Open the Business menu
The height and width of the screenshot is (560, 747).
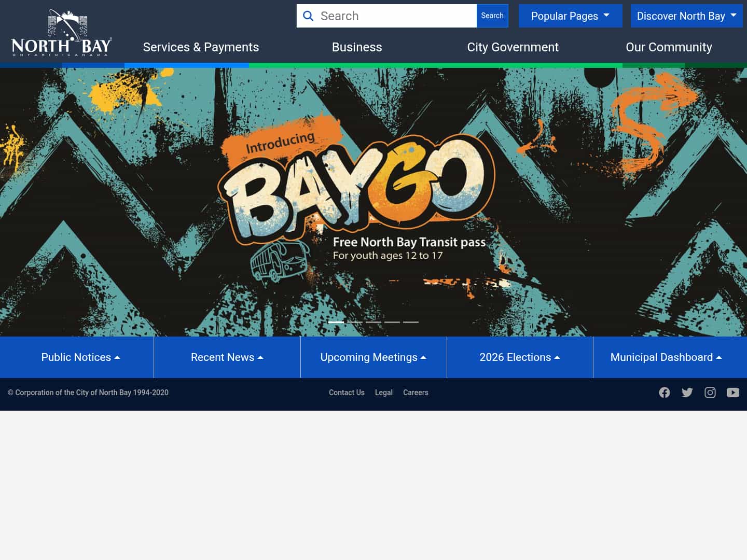pos(357,47)
